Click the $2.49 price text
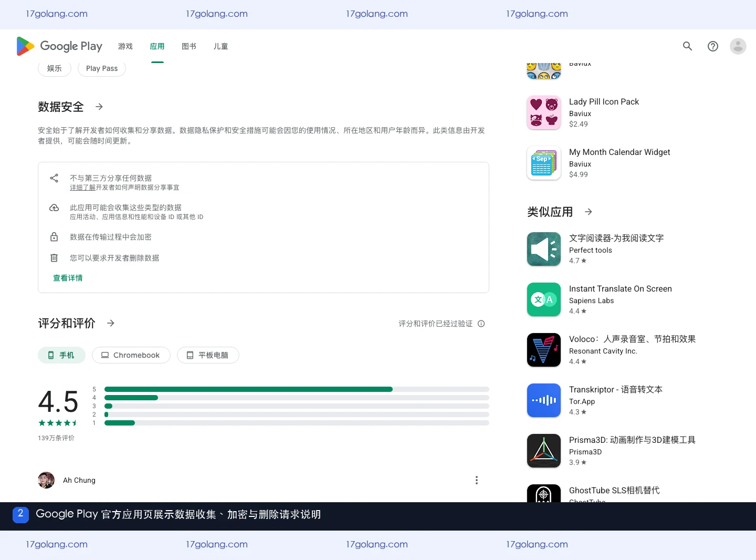Screen dimensions: 756x560 (579, 124)
